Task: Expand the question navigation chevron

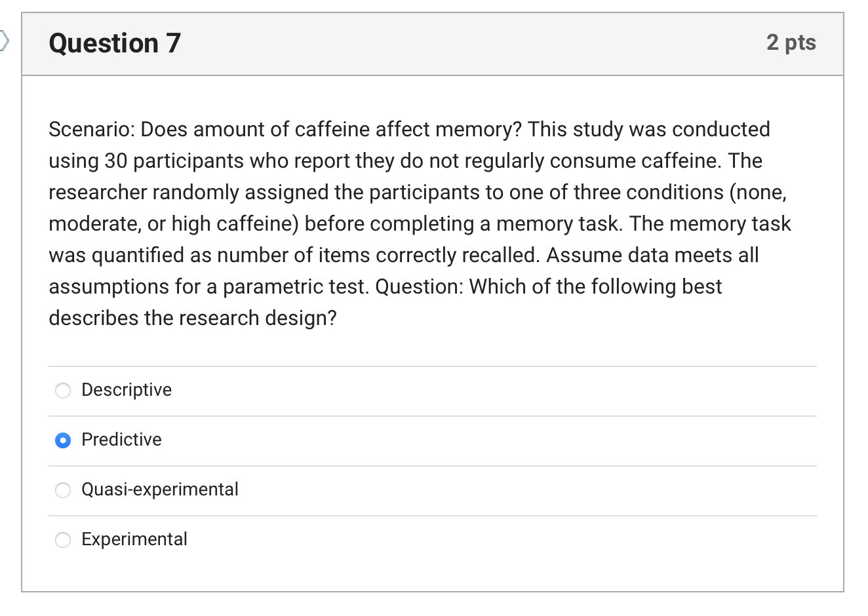Action: coord(5,41)
